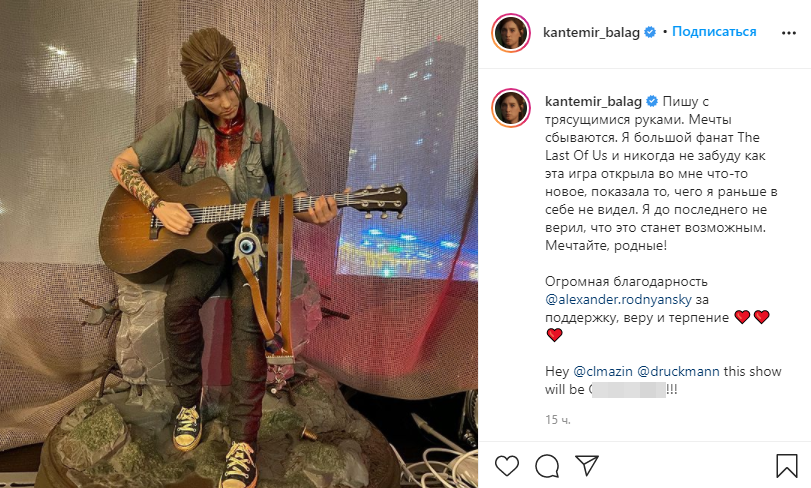Open comments via the speech bubble icon
Screen dimensions: 811x488
click(547, 466)
